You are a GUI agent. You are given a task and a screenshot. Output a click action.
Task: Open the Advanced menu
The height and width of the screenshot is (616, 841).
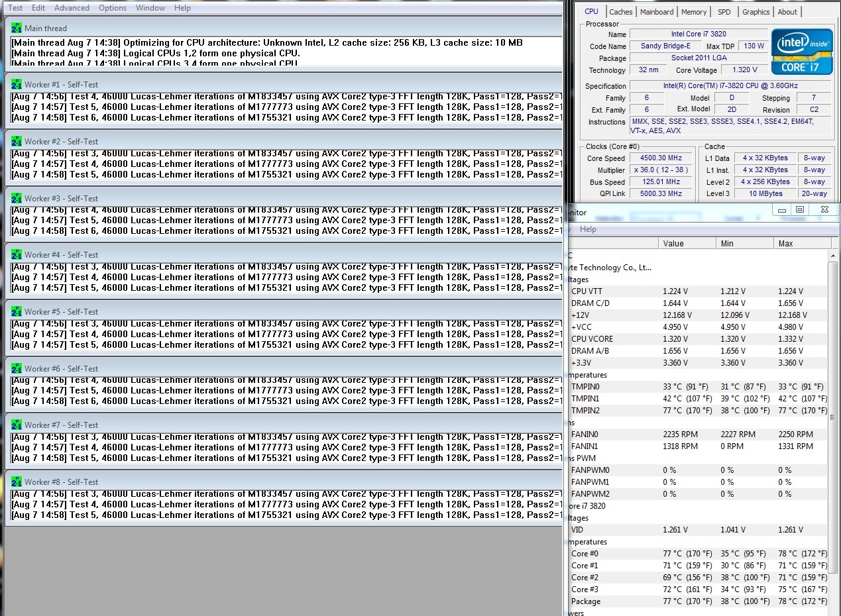[x=72, y=8]
